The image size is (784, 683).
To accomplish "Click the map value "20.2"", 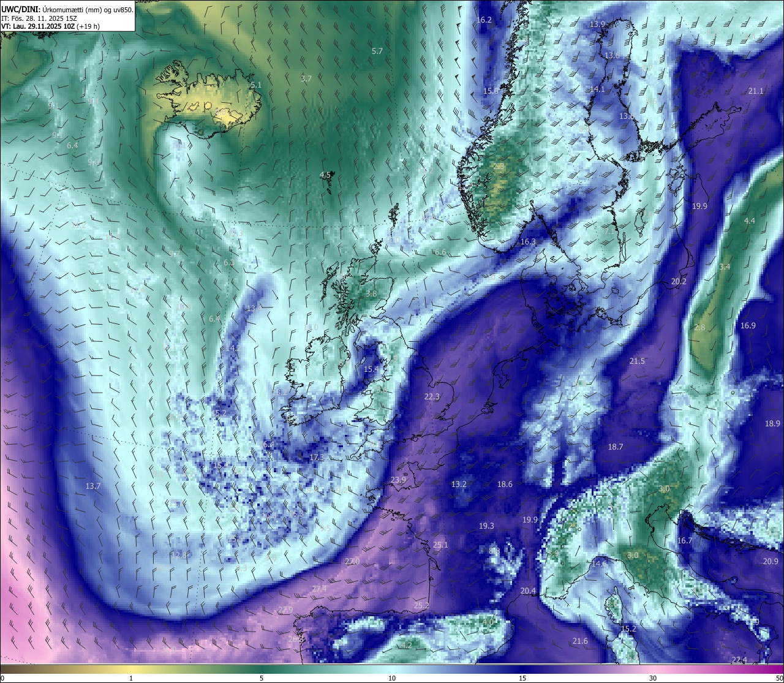I will [679, 282].
